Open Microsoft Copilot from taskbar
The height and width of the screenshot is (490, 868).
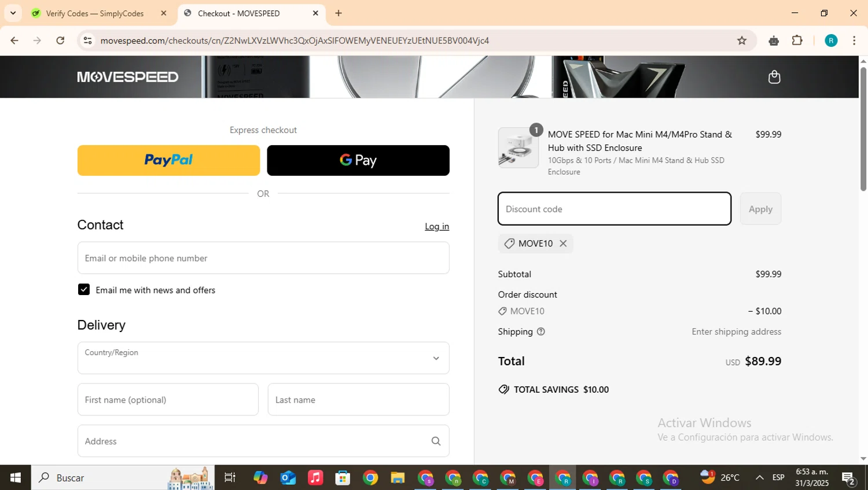point(260,478)
